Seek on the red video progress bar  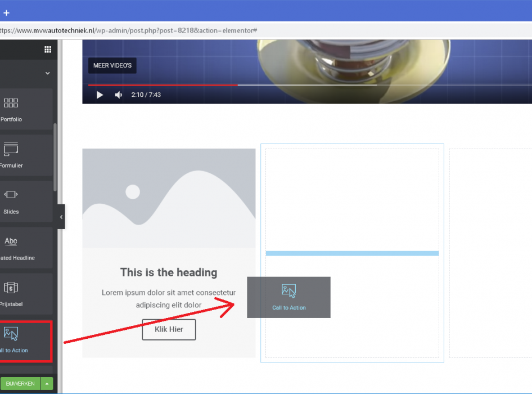(x=163, y=85)
